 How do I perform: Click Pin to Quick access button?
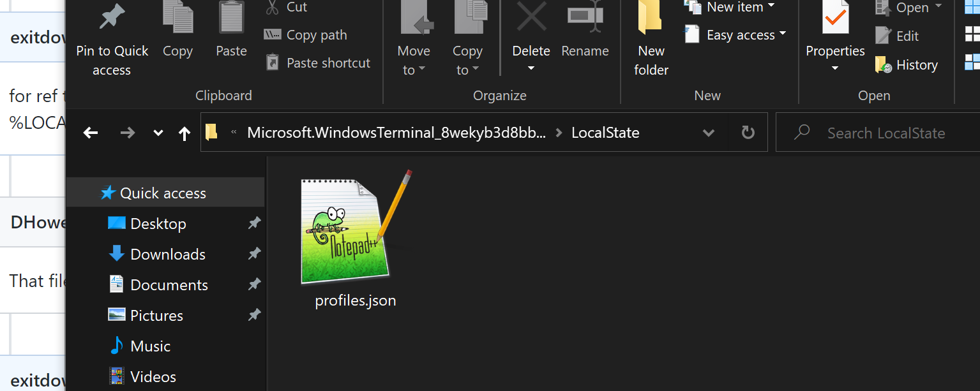[112, 40]
